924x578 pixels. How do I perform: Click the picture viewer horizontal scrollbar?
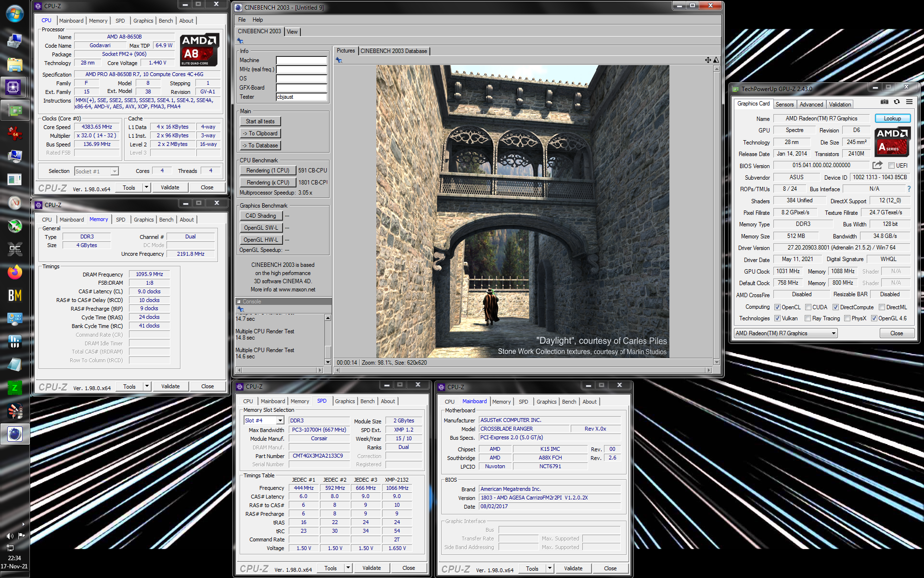523,370
